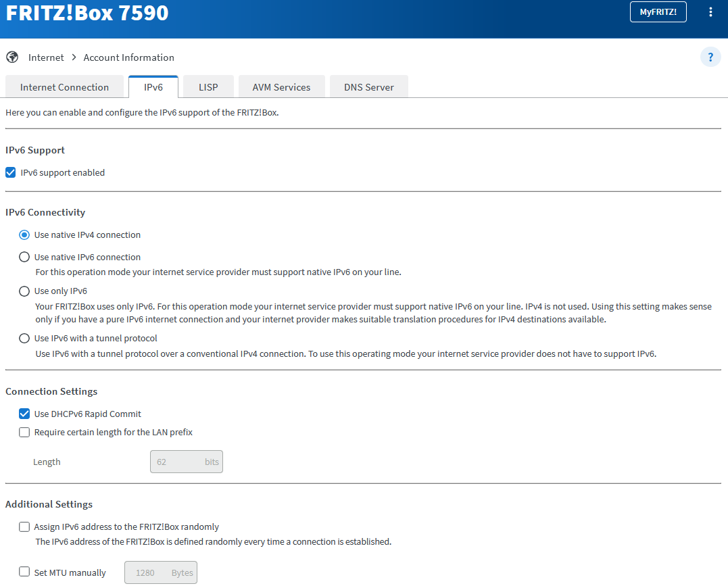This screenshot has width=728, height=588.
Task: Select Use native IPv6 connection
Action: coord(24,257)
